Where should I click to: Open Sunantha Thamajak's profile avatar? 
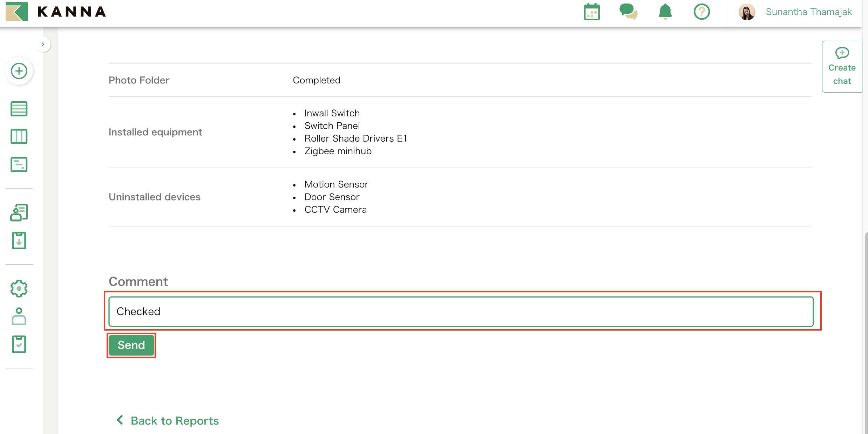747,12
